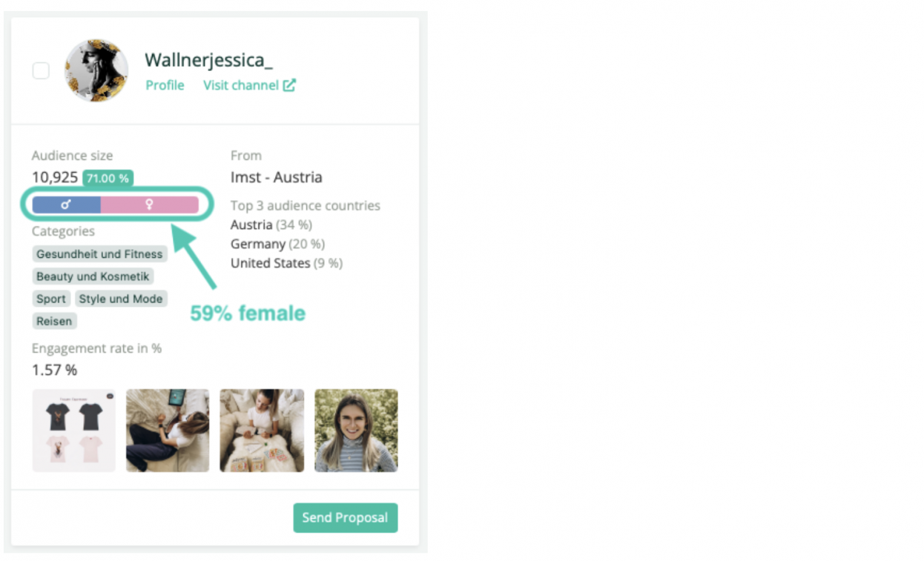The image size is (924, 561).
Task: Open the Profile link
Action: pos(165,85)
